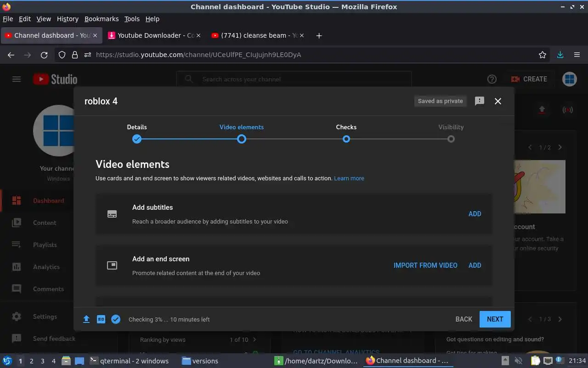
Task: Select the Video elements step
Action: click(x=242, y=133)
